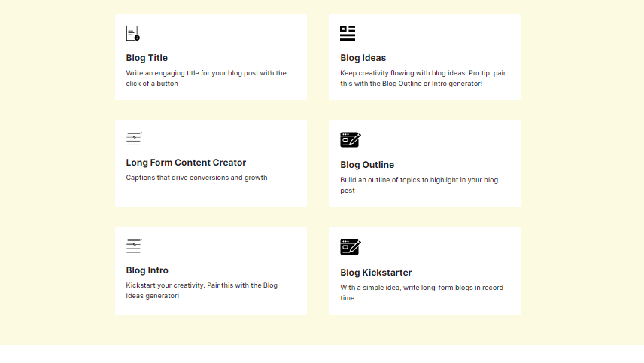Click the 'Write an engaging title' description
The width and height of the screenshot is (644, 363).
[206, 78]
